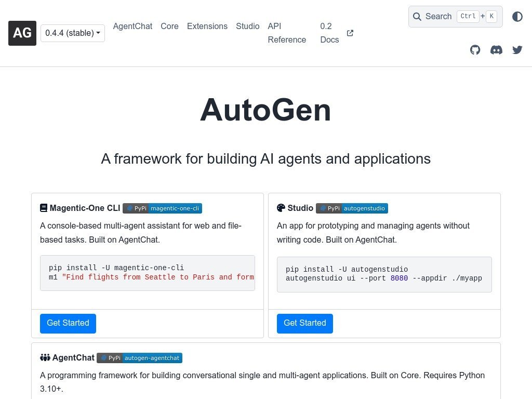Open the AgentChat nav item
This screenshot has height=399, width=532.
(x=132, y=26)
